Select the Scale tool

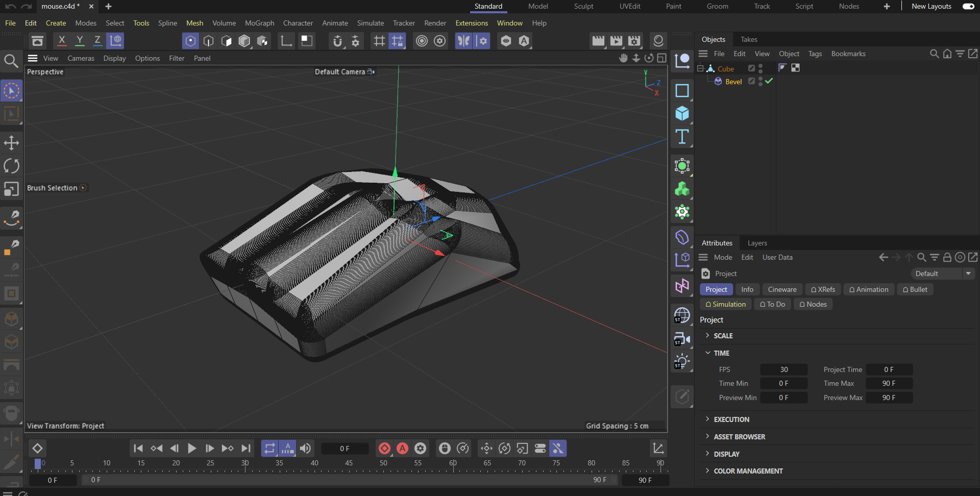pos(11,189)
